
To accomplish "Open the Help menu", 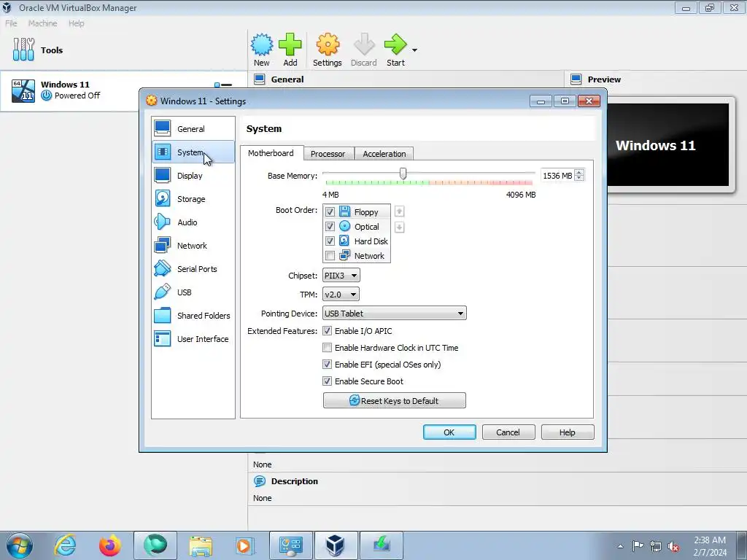I will [x=76, y=23].
